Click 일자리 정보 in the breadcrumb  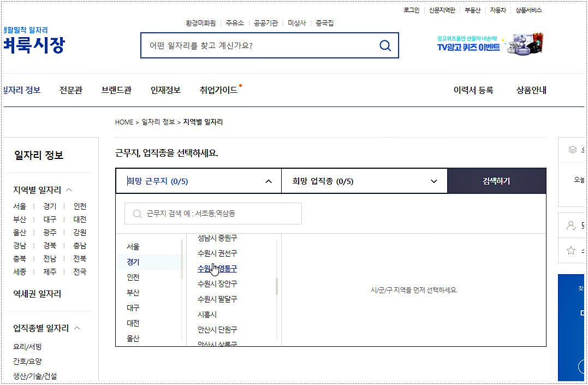pyautogui.click(x=158, y=122)
